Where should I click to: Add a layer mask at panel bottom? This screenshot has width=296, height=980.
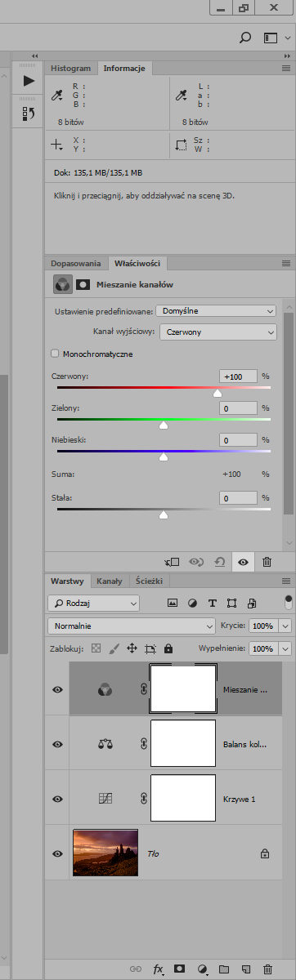[180, 969]
